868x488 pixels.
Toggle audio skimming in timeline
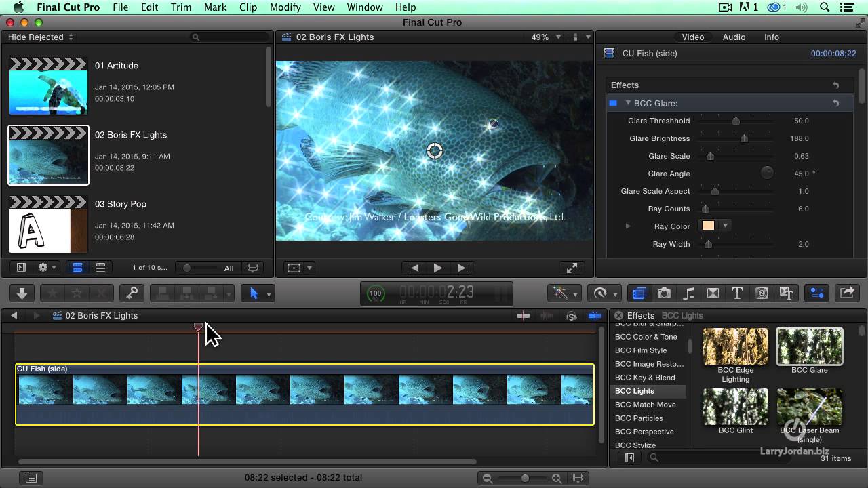547,316
